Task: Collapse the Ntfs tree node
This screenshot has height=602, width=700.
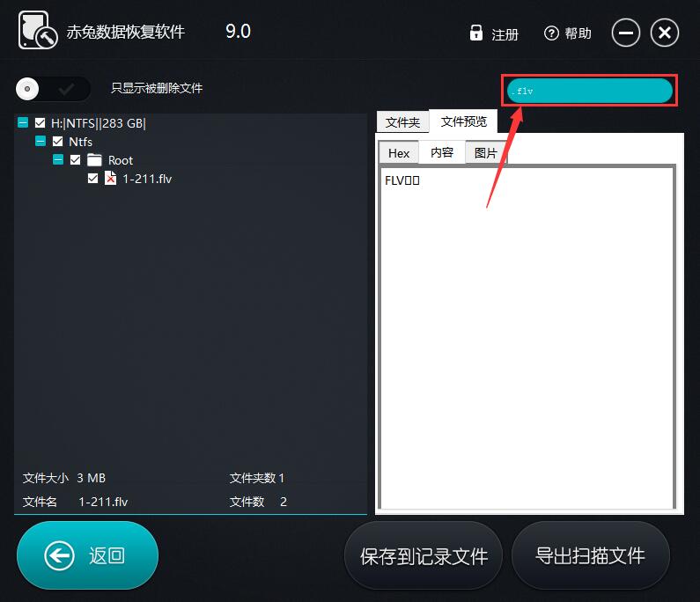Action: [x=41, y=141]
